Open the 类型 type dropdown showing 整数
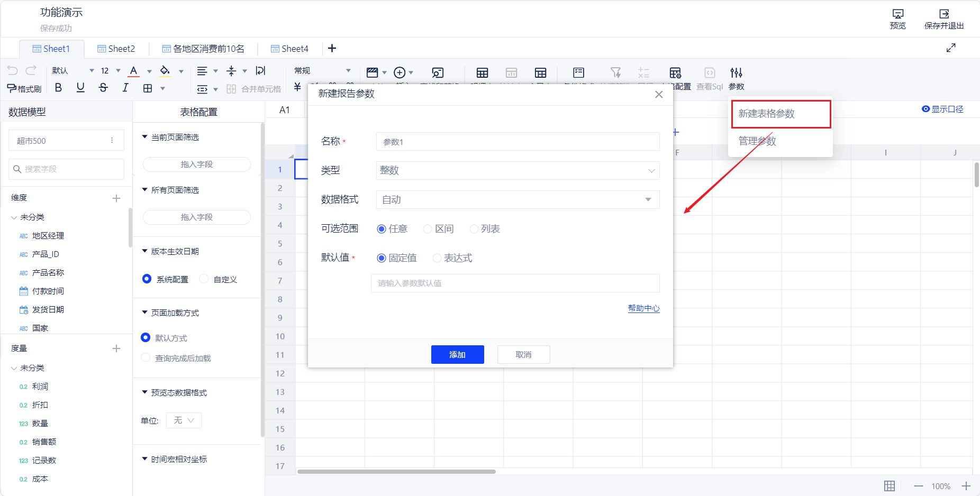 (x=517, y=170)
